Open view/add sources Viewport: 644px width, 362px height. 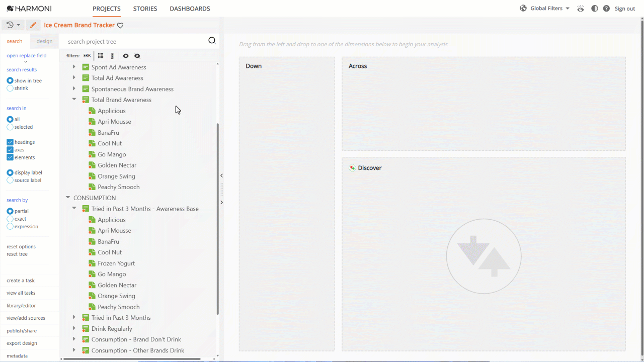26,318
